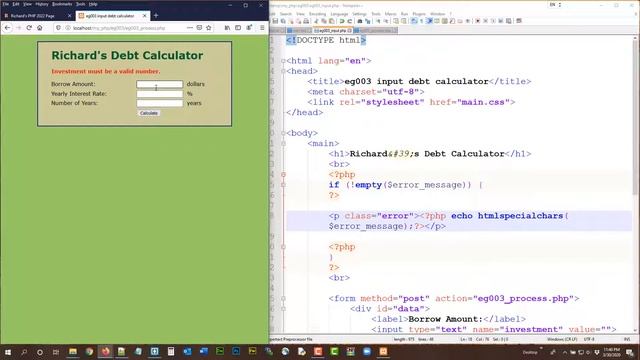This screenshot has height=360, width=640.
Task: Collapse the body tag fold marker
Action: pyautogui.click(x=283, y=133)
